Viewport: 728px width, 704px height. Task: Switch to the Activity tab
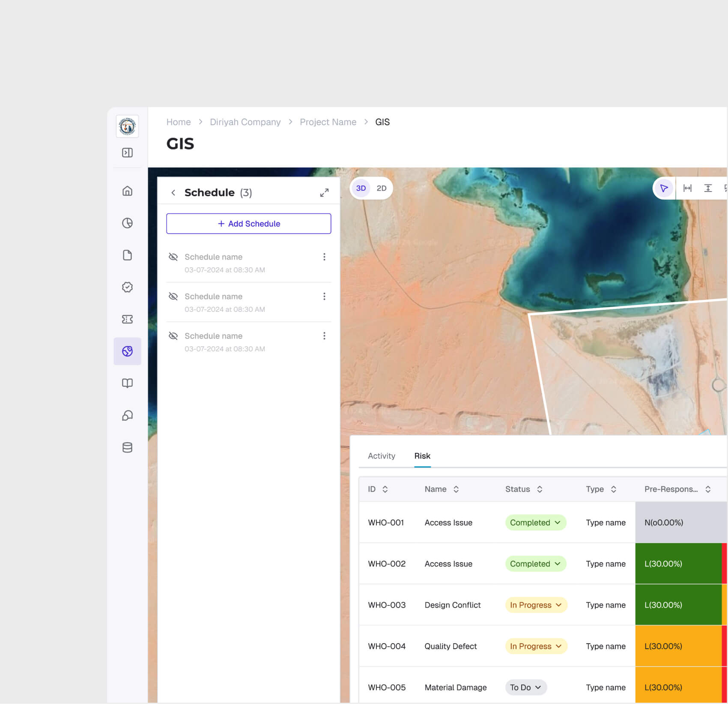pos(381,456)
